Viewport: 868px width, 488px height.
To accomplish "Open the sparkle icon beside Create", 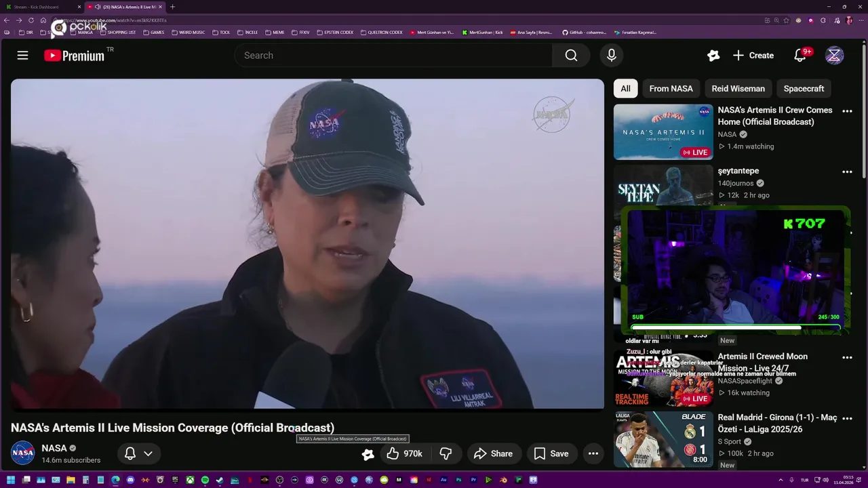I will coord(713,56).
